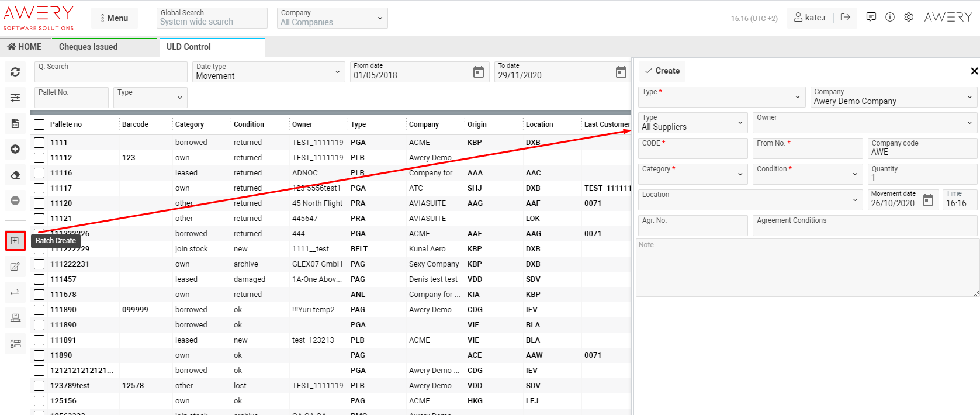980x415 pixels.
Task: Open the From date calendar picker
Action: (478, 72)
